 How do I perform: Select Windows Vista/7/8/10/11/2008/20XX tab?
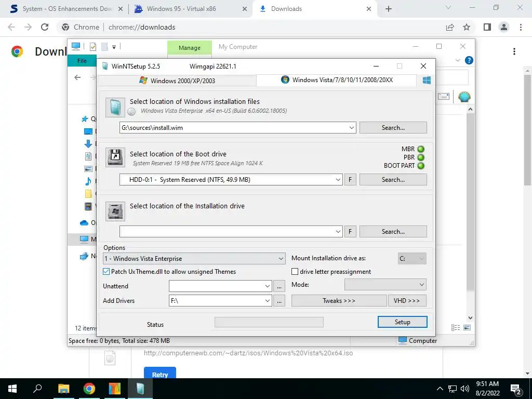(337, 79)
